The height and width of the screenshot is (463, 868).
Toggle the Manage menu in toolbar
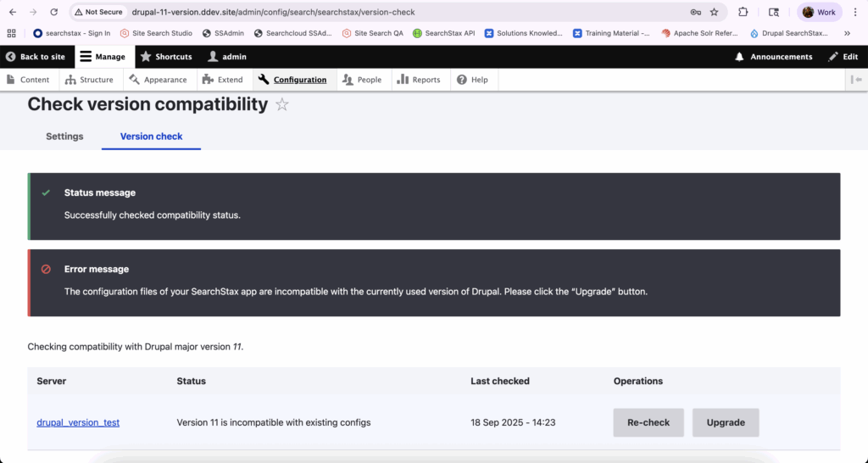[x=104, y=57]
